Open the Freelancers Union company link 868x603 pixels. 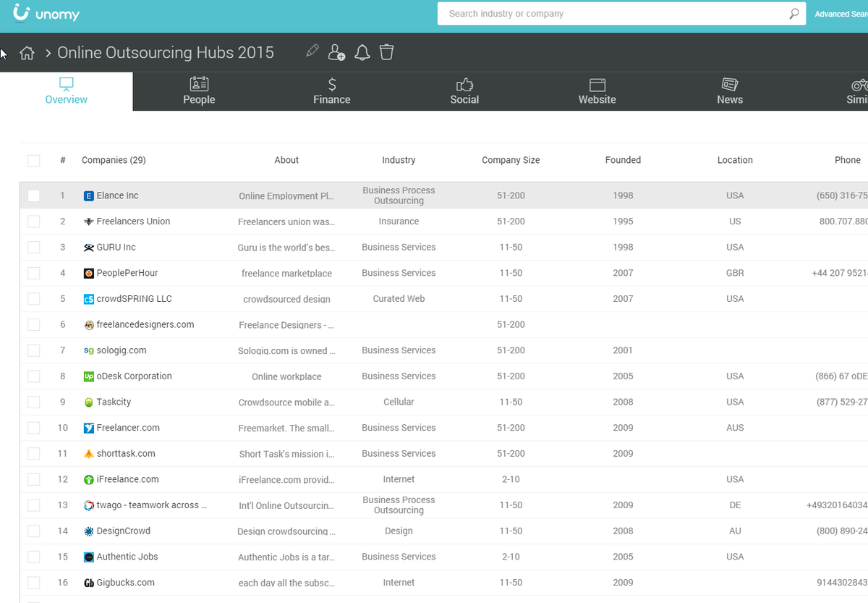click(x=133, y=222)
